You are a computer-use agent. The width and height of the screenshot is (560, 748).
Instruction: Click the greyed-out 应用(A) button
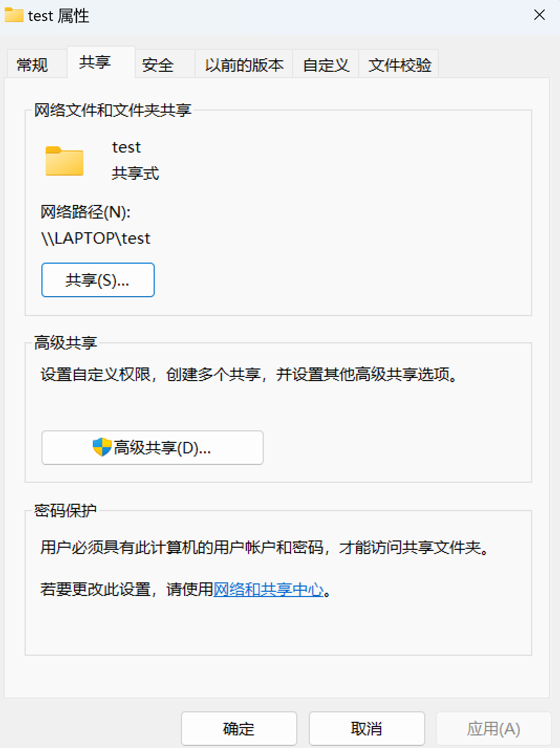[494, 729]
